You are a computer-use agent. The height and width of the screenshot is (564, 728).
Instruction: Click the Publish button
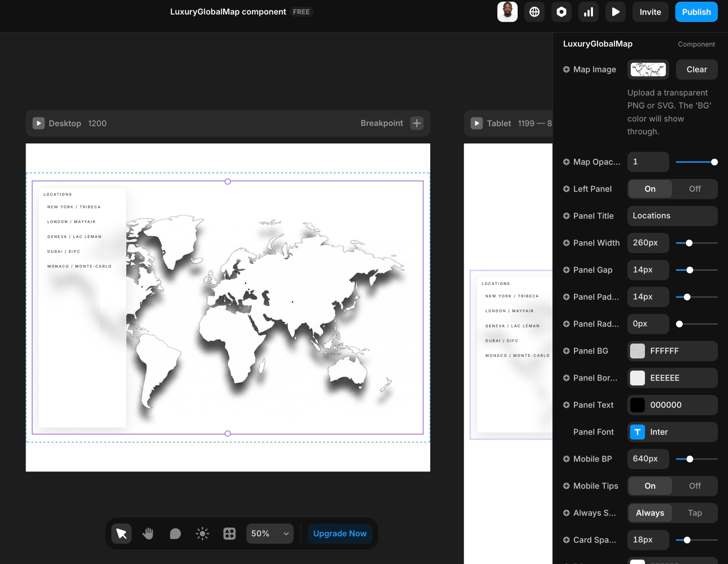[x=696, y=12]
